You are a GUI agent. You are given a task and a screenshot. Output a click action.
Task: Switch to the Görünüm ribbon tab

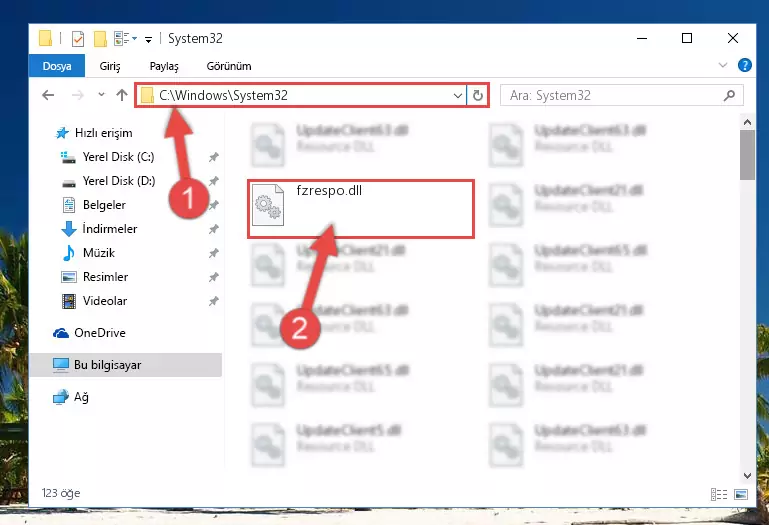pyautogui.click(x=229, y=66)
